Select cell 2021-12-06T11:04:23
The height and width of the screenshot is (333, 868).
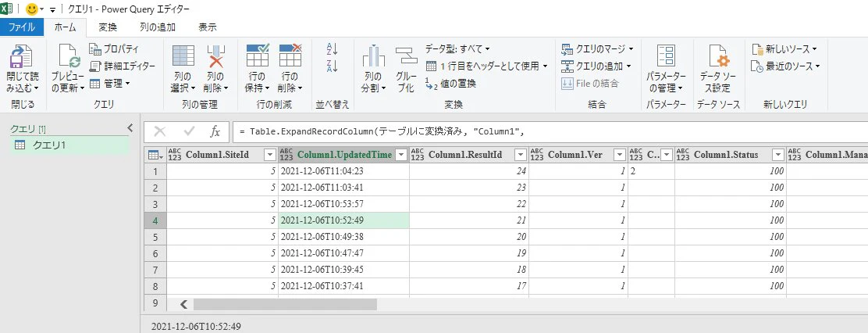pos(343,171)
